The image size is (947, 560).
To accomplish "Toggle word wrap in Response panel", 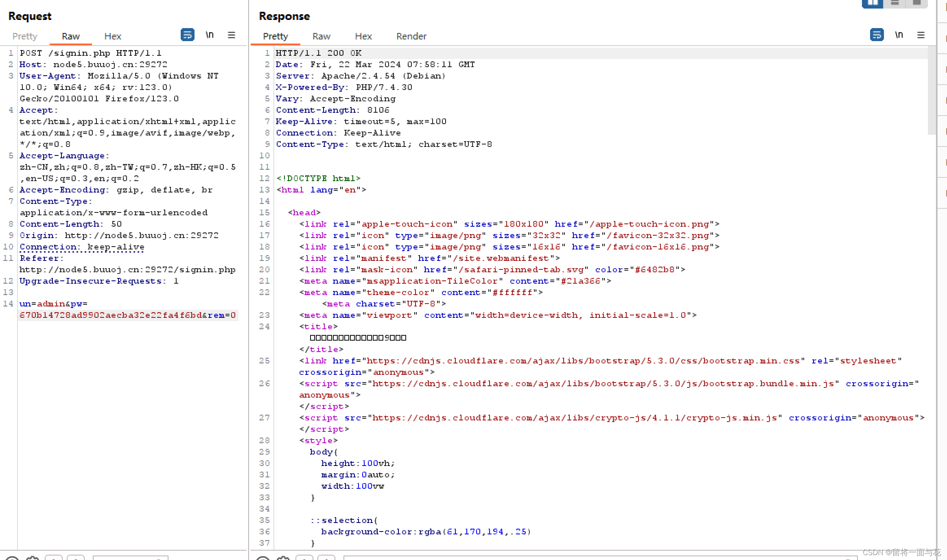I will [x=877, y=35].
